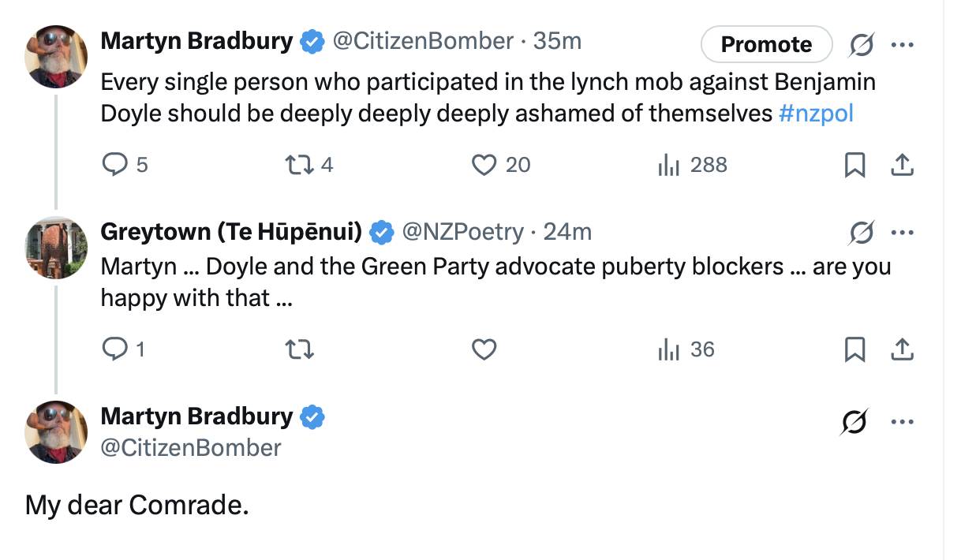Viewport: 961px width, 560px height.
Task: Share Martyn Bradbury's first tweet
Action: coord(902,165)
